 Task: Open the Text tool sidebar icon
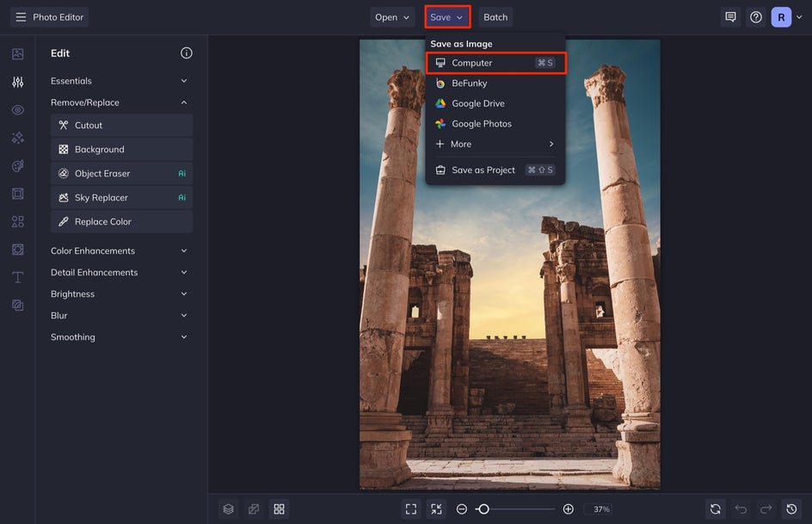[17, 278]
